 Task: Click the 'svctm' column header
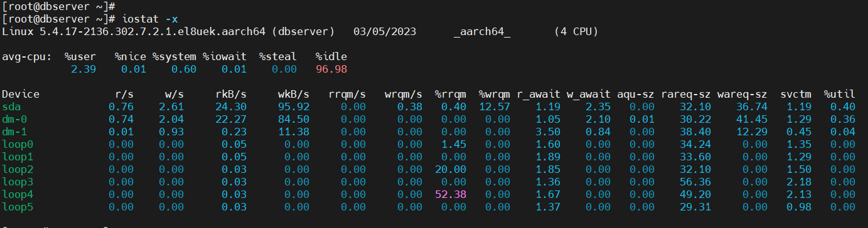[x=796, y=94]
